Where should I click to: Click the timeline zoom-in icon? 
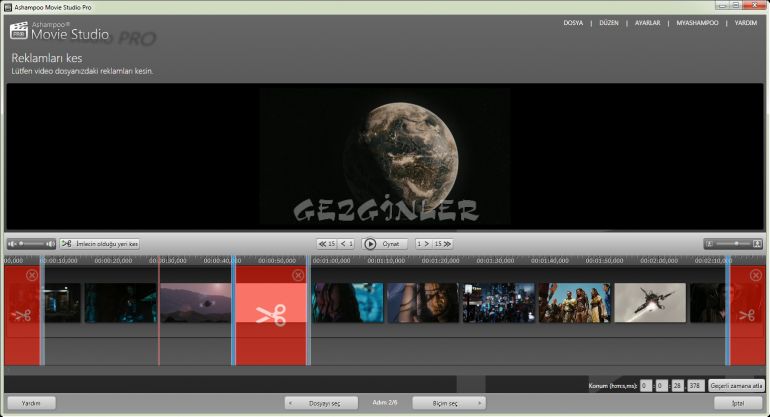point(757,244)
